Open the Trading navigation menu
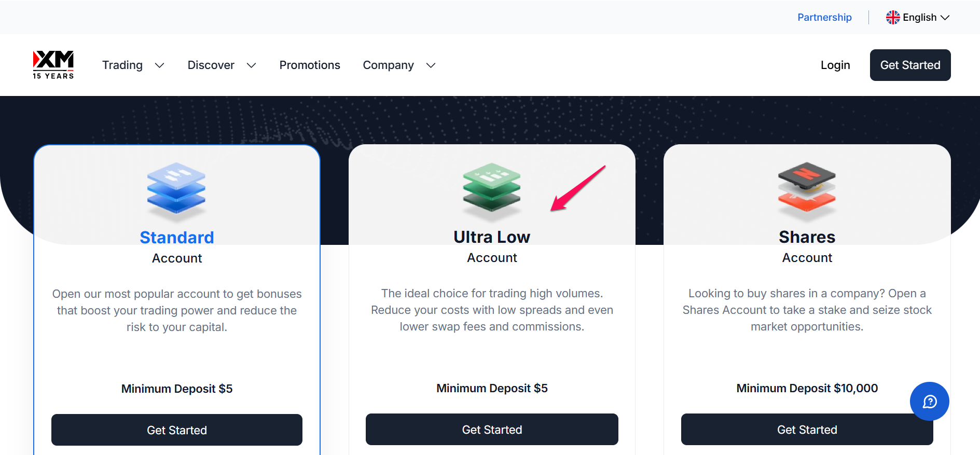Image resolution: width=980 pixels, height=455 pixels. [122, 65]
